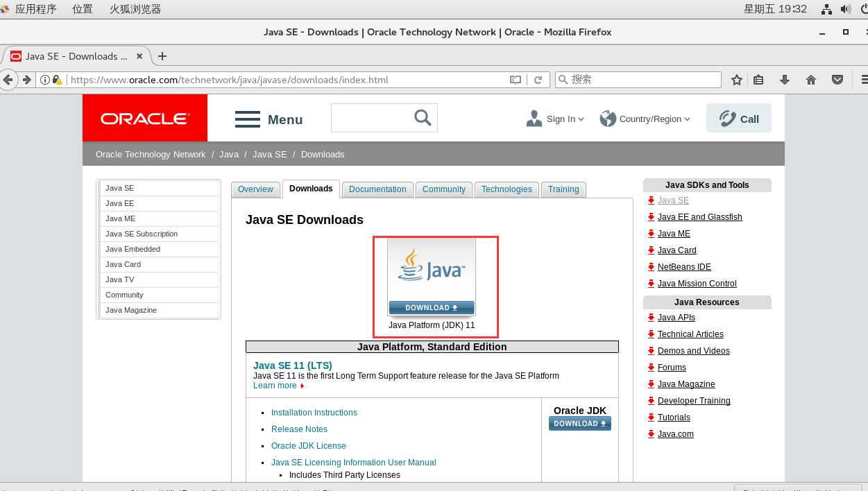Switch to the Technologies tab
The image size is (868, 491).
(507, 189)
